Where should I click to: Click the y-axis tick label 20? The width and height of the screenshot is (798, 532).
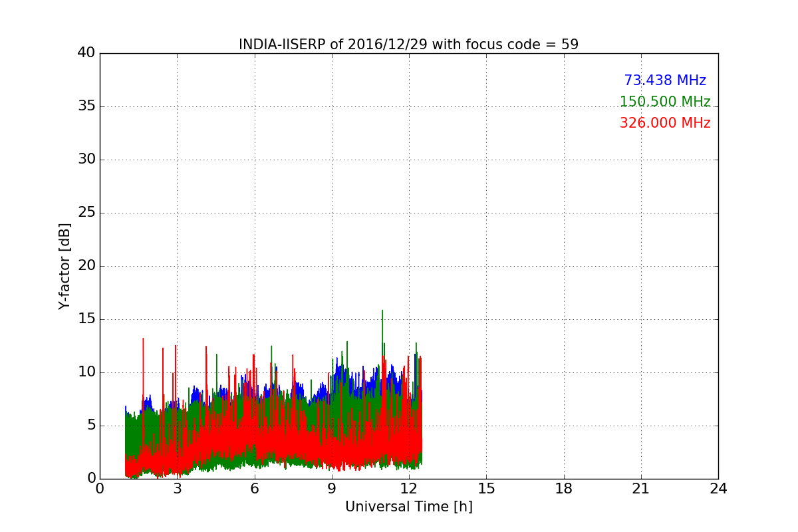(x=86, y=266)
